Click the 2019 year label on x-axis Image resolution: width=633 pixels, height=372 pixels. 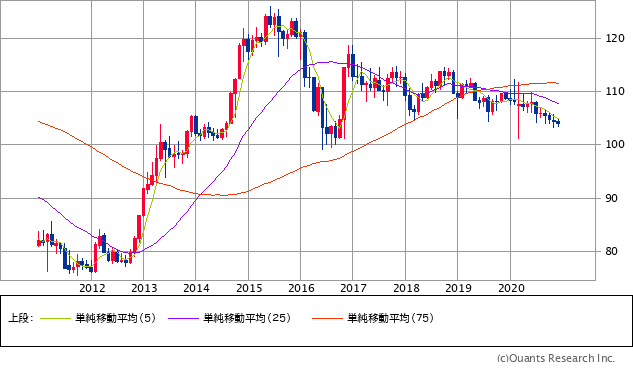(458, 288)
